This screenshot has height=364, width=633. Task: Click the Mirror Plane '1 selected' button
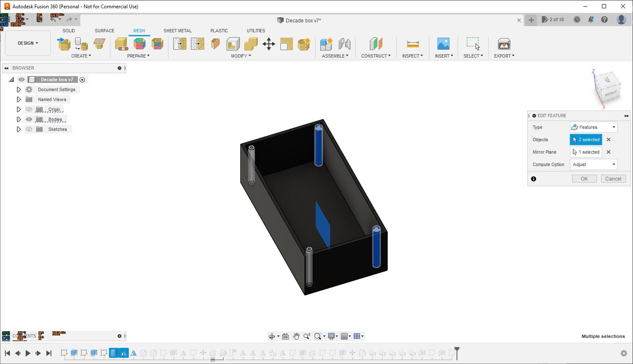tap(586, 152)
